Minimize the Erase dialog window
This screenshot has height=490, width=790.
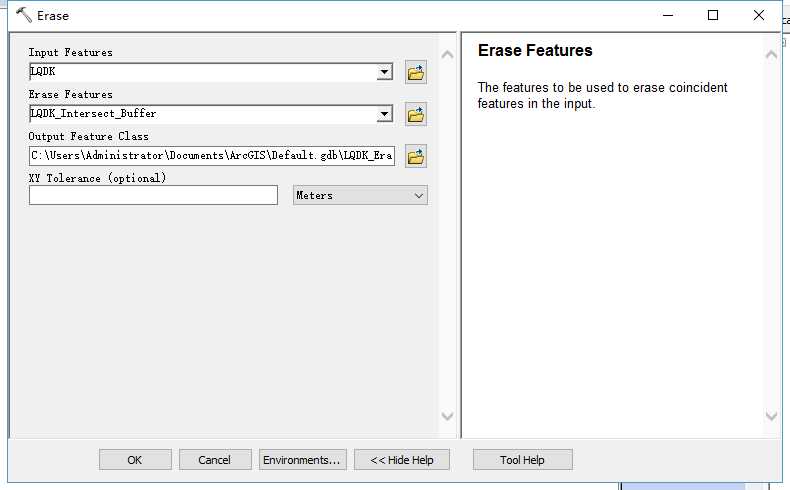[x=668, y=15]
